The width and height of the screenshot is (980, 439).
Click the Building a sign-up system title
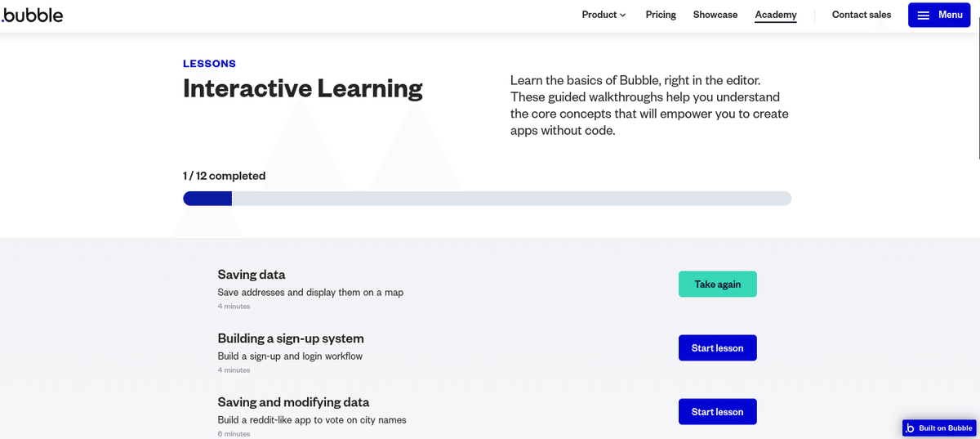pyautogui.click(x=291, y=338)
